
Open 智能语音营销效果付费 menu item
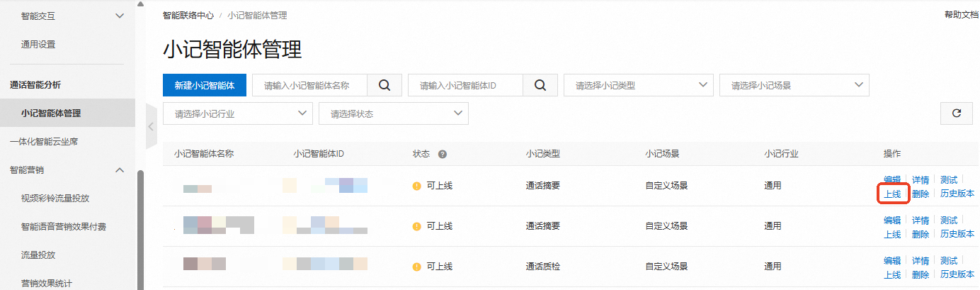(64, 226)
